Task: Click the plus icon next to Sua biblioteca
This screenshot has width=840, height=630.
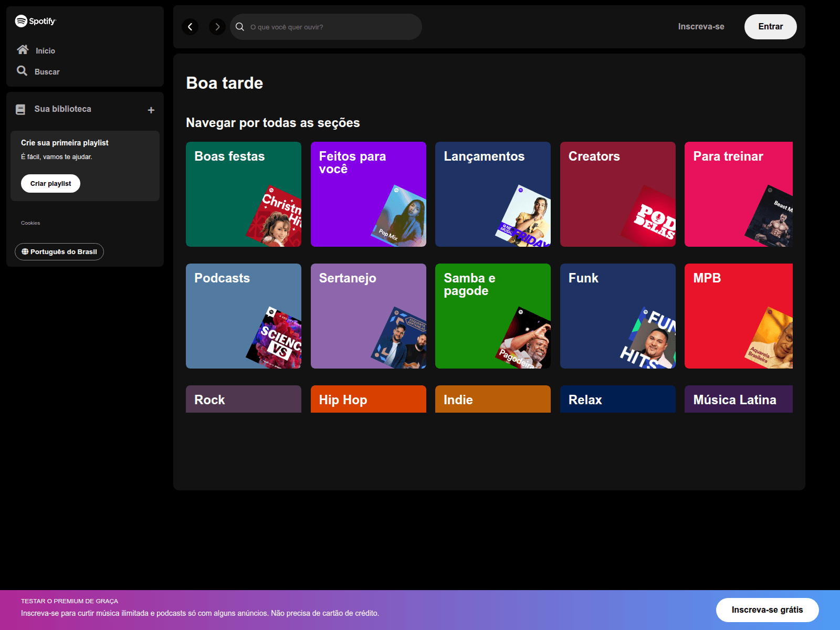Action: tap(151, 110)
